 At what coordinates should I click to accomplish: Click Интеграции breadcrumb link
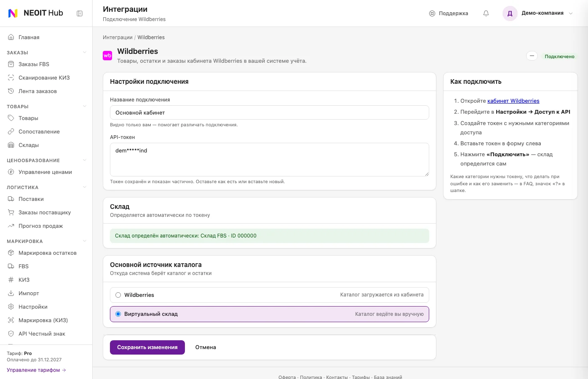118,37
